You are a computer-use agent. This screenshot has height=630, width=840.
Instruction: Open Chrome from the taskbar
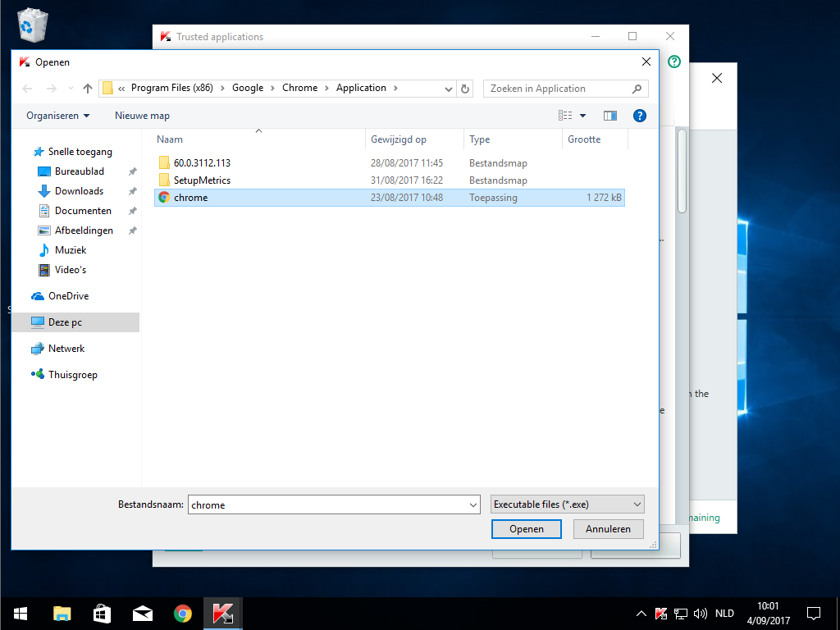pyautogui.click(x=183, y=614)
